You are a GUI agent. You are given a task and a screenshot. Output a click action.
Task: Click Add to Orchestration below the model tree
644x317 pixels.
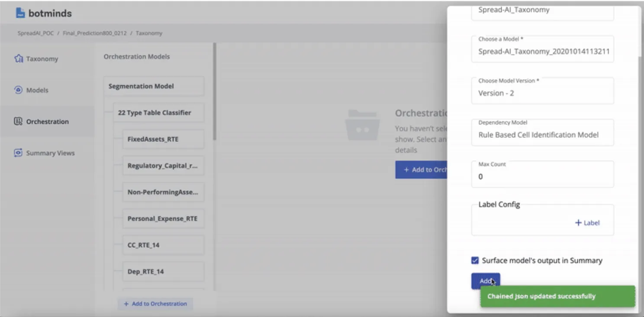tap(155, 304)
